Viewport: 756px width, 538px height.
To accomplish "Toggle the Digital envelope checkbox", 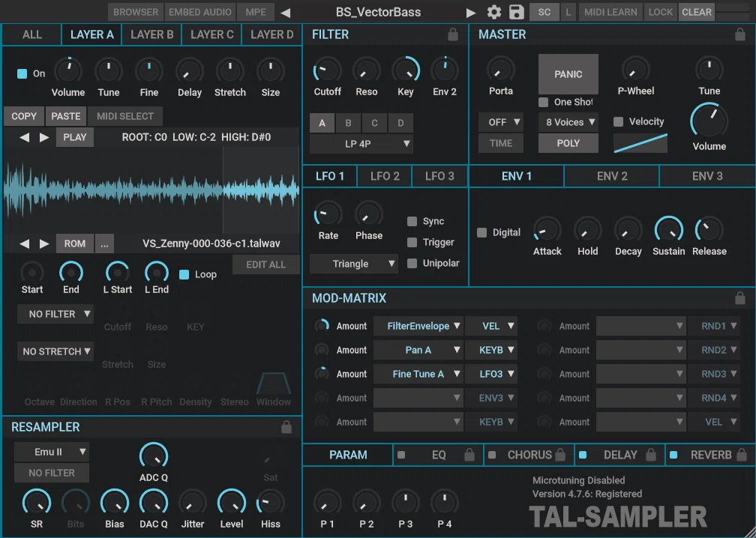I will [x=481, y=232].
